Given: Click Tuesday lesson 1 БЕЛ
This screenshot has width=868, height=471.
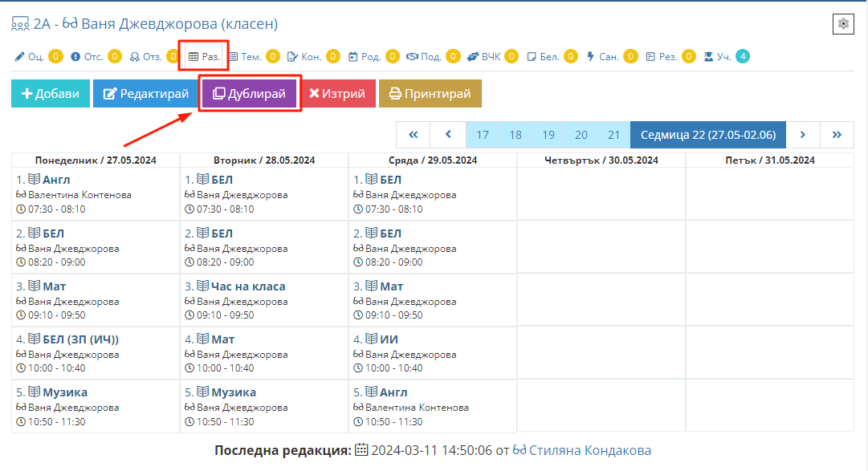Looking at the screenshot, I should [222, 180].
